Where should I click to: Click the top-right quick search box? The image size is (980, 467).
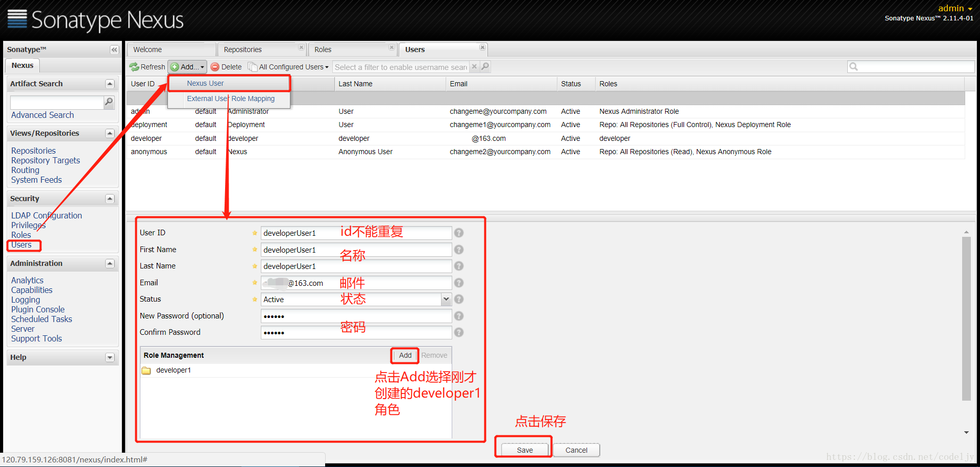(x=911, y=66)
